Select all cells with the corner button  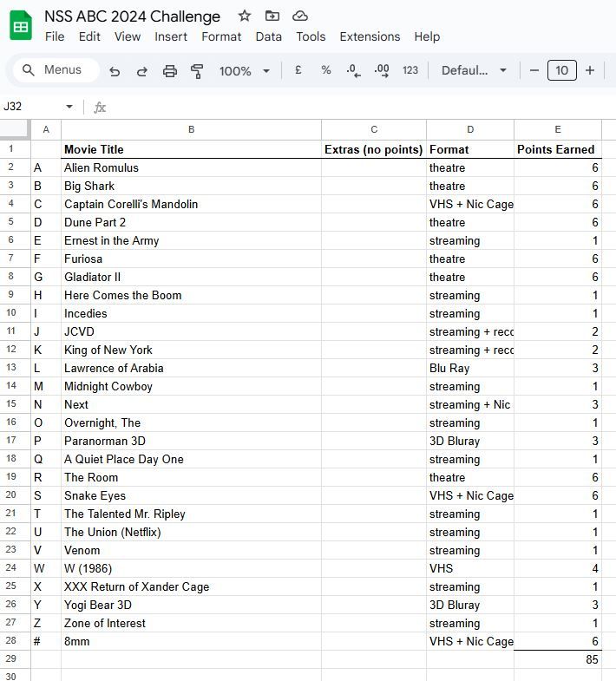(x=16, y=129)
